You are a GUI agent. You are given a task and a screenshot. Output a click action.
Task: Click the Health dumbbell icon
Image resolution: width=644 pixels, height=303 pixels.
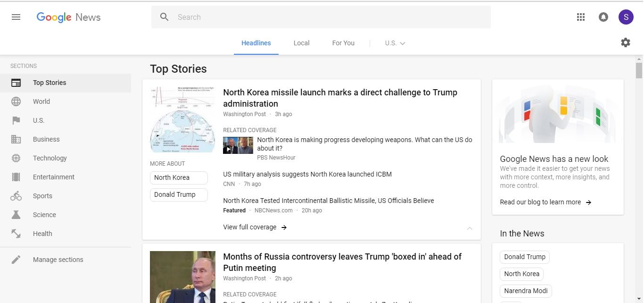16,234
